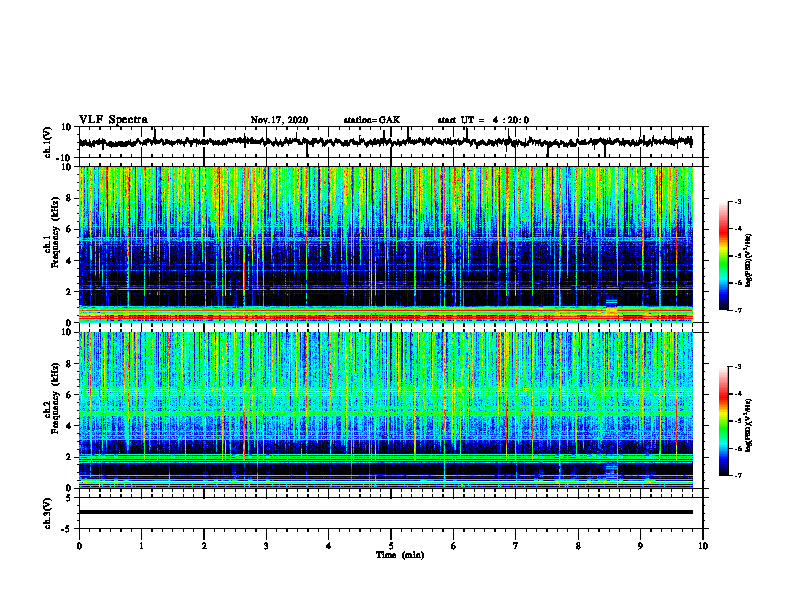Click the "6" minute tick label

[x=454, y=546]
